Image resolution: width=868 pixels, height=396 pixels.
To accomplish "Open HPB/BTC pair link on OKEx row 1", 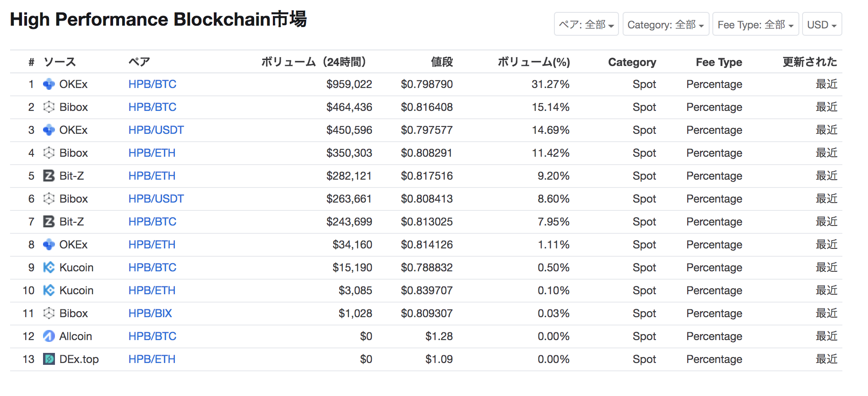I will [152, 84].
